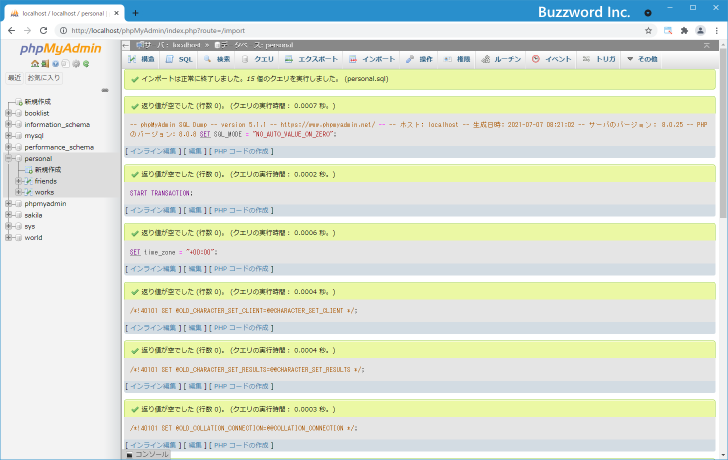728x460 pixels.
Task: Open the トリガ (Triggers) tab
Action: (x=599, y=59)
